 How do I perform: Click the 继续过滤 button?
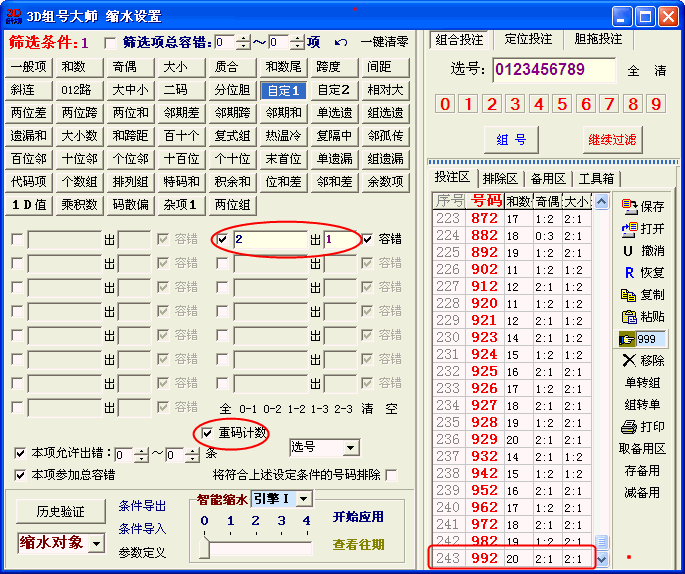[x=611, y=138]
